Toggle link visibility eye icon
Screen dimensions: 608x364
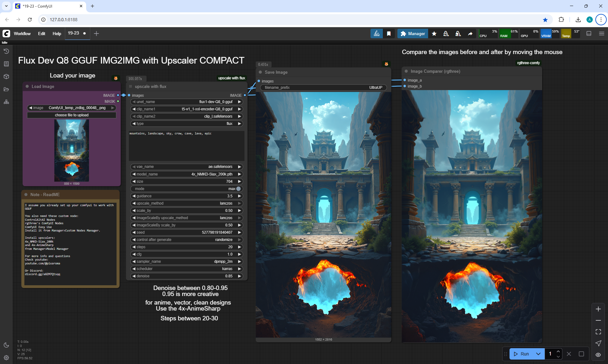598,355
